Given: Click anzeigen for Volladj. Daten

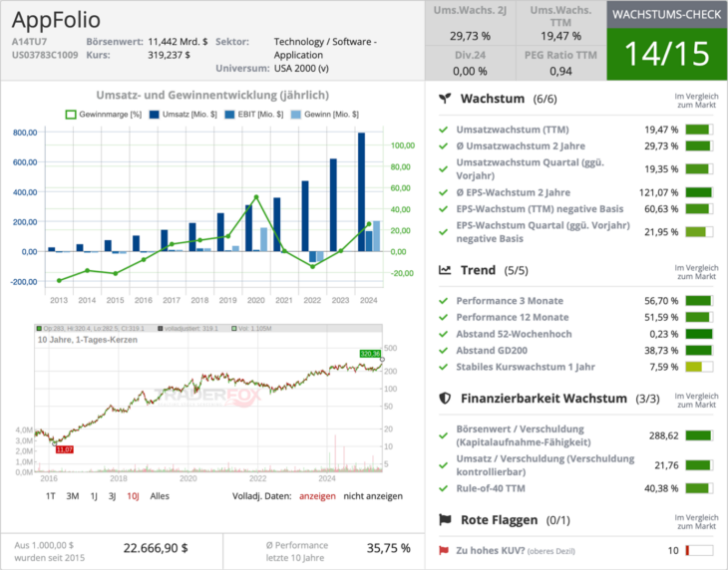Looking at the screenshot, I should [x=317, y=496].
